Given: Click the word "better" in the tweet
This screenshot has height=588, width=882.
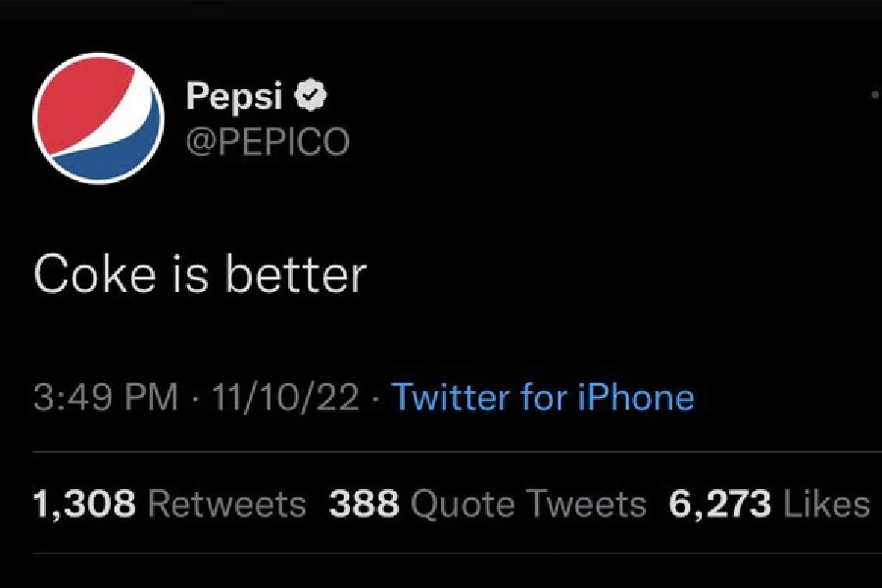Looking at the screenshot, I should [295, 274].
